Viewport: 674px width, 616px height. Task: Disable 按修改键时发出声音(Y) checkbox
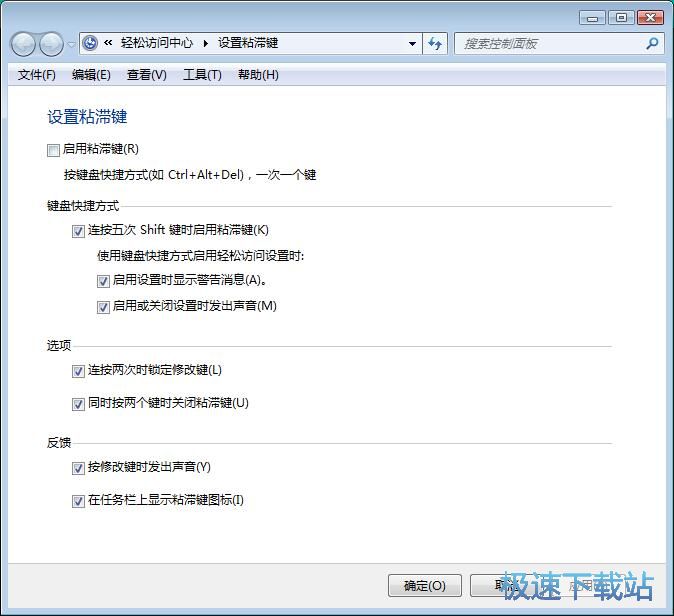coord(78,468)
